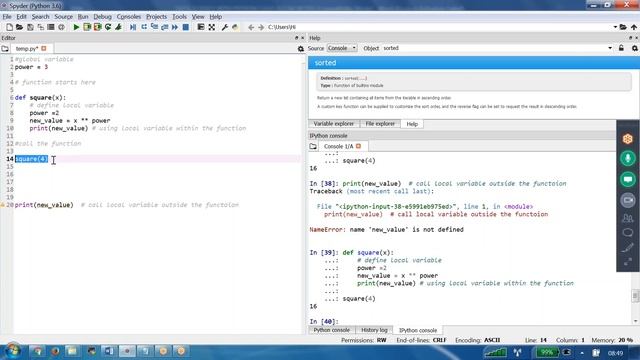The image size is (640, 360).
Task: Show participants in meeting sidebar
Action: [628, 218]
